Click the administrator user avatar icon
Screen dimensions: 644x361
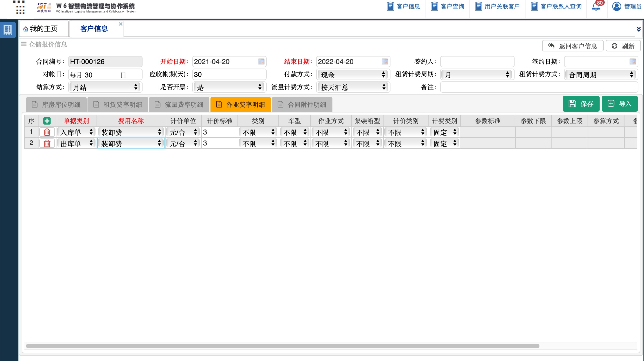coord(616,6)
